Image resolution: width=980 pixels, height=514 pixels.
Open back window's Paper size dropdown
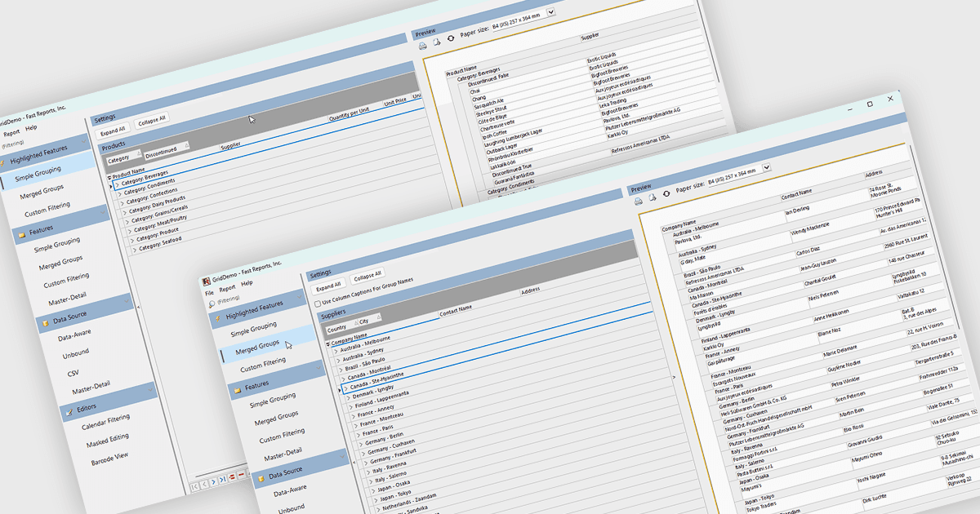[x=550, y=11]
